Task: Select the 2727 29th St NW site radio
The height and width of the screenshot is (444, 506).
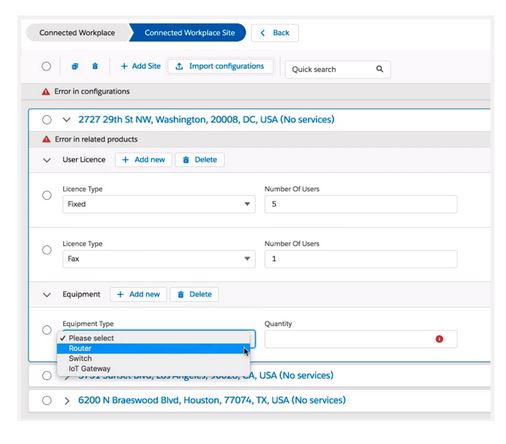Action: (x=47, y=120)
